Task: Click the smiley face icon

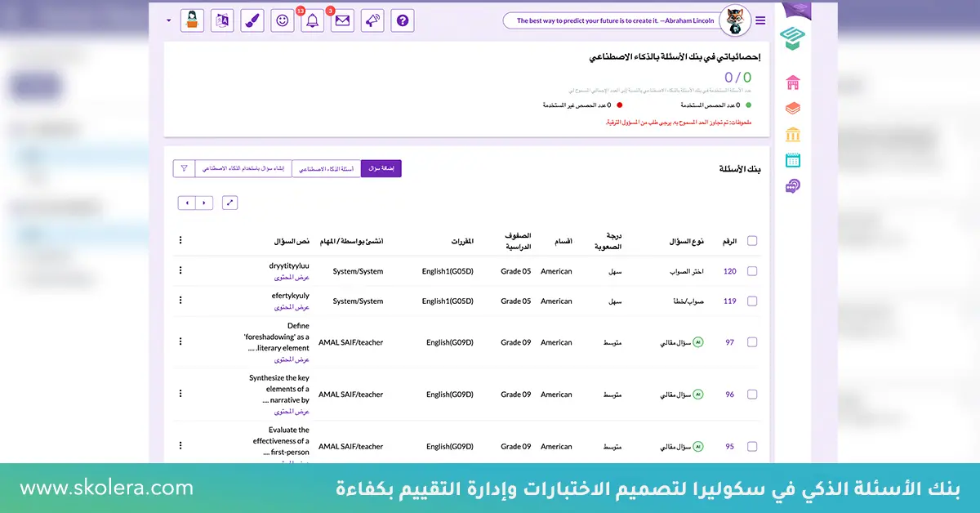Action: pos(283,20)
